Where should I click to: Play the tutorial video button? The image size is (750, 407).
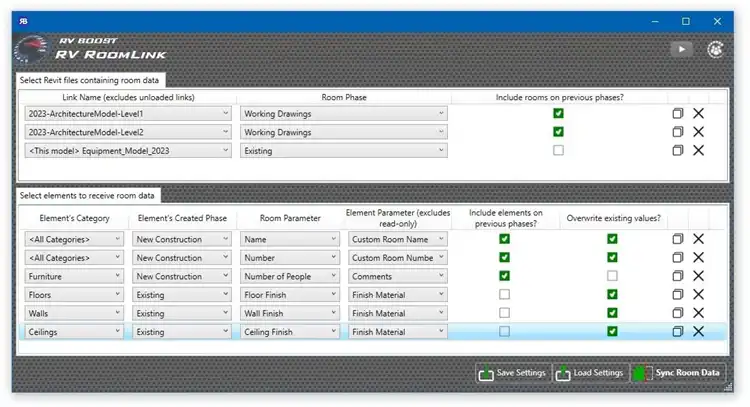click(682, 49)
